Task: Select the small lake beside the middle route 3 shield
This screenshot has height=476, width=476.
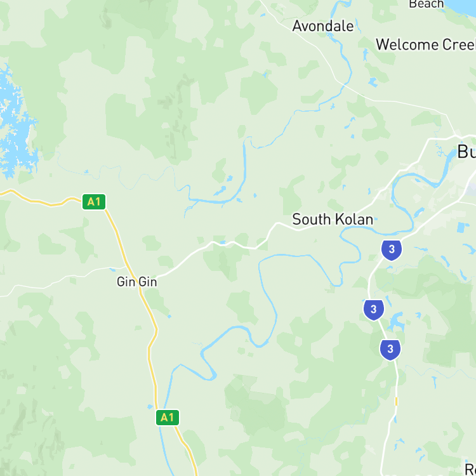Action: [396, 321]
